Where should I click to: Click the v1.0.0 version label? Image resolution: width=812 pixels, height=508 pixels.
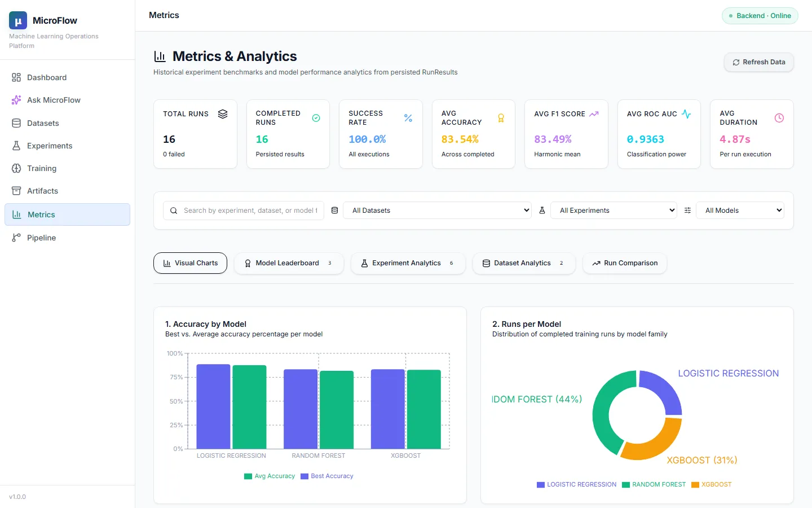17,497
